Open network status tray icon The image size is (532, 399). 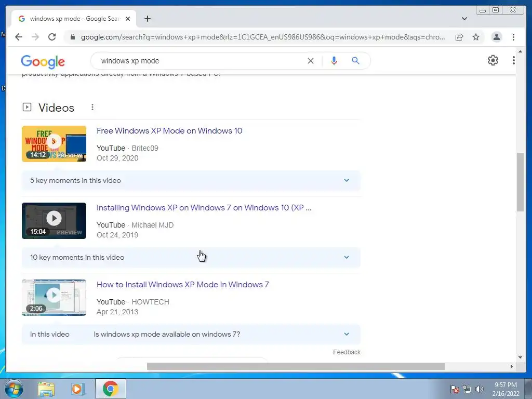[467, 389]
